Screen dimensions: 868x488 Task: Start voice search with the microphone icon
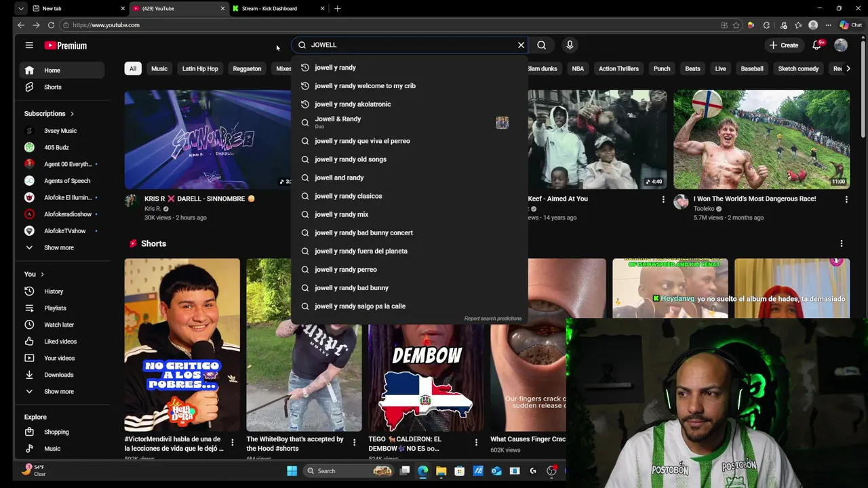point(570,45)
